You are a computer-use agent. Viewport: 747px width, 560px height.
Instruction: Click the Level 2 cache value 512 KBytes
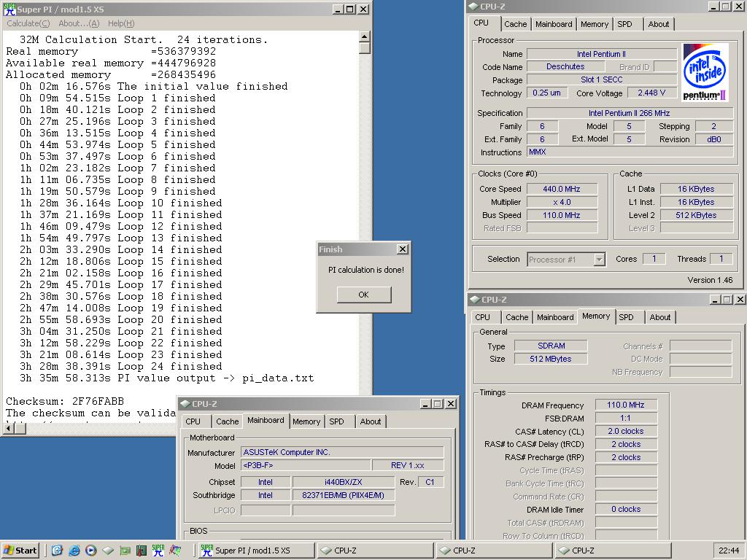pyautogui.click(x=696, y=215)
